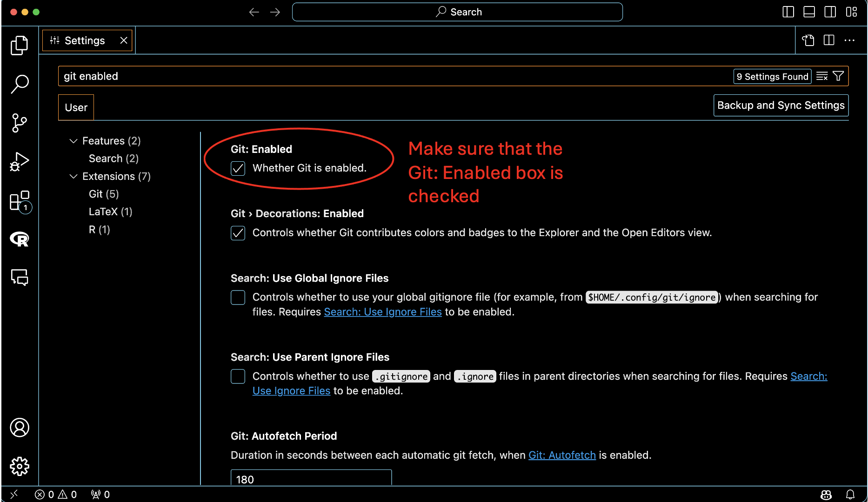Open the Source Control view
This screenshot has height=502, width=868.
tap(20, 123)
